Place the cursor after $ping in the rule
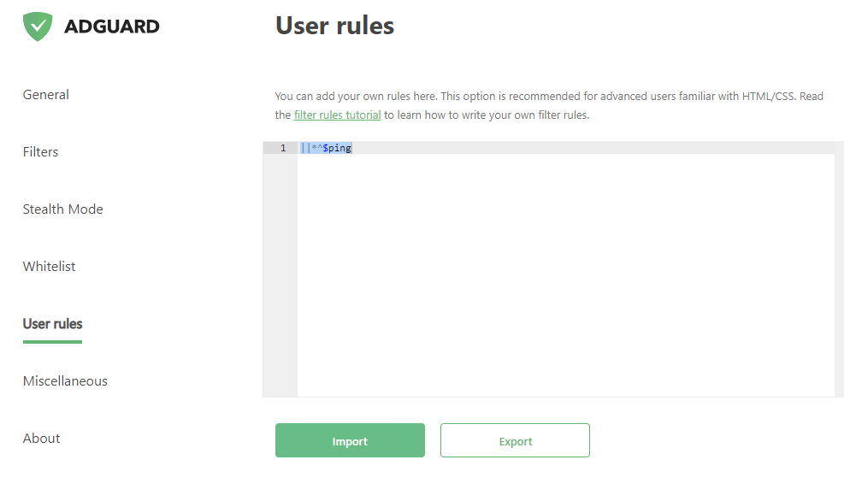Image resolution: width=868 pixels, height=495 pixels. click(x=352, y=148)
